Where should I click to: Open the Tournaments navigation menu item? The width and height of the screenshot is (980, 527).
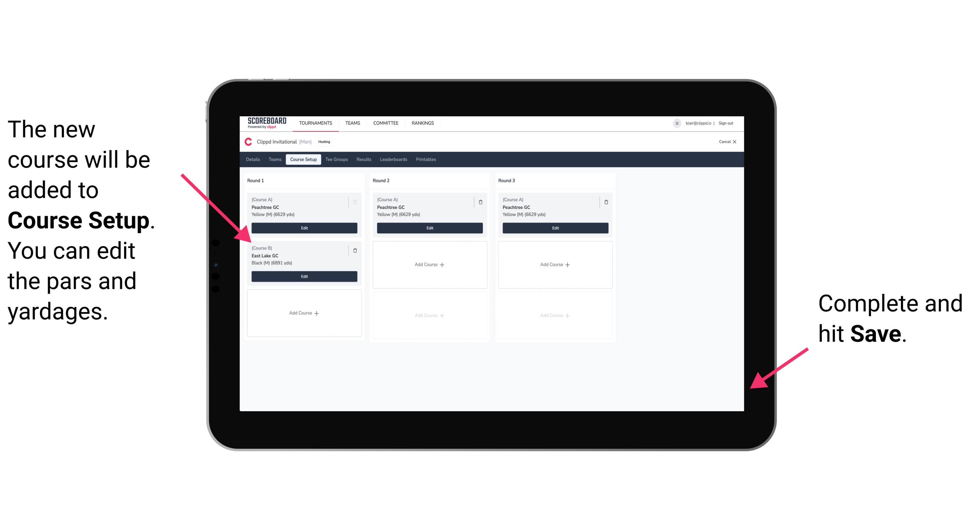tap(316, 123)
